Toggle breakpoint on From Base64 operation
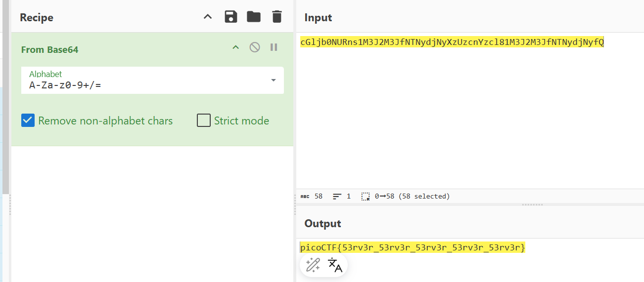644x282 pixels. tap(274, 47)
